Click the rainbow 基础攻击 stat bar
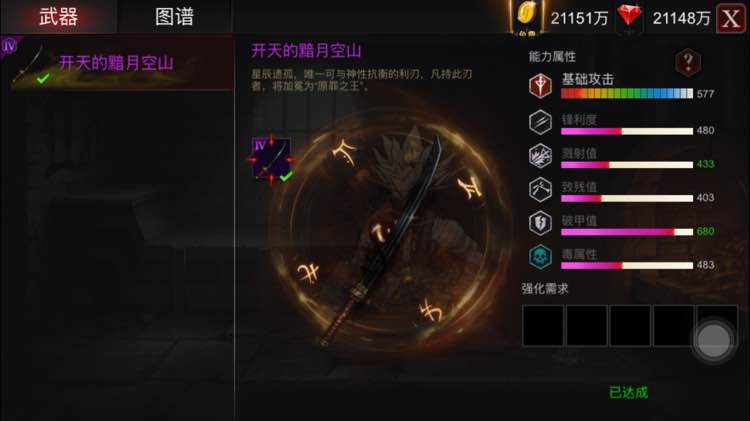The width and height of the screenshot is (750, 421). [627, 93]
